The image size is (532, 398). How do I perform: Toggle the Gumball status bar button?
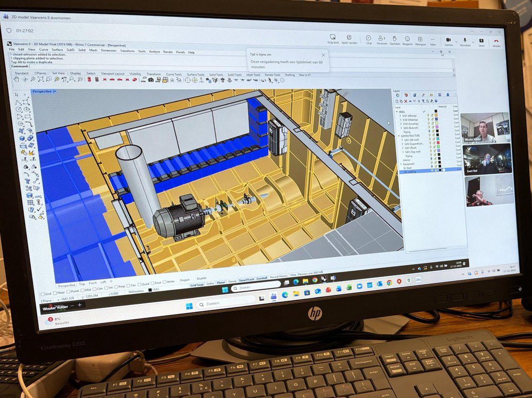262,278
